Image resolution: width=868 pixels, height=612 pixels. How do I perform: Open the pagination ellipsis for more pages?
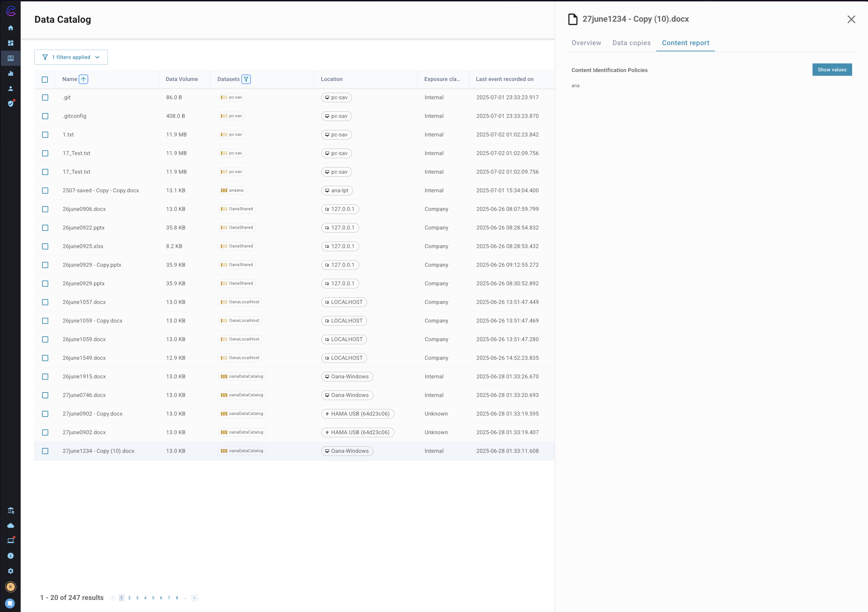(185, 598)
